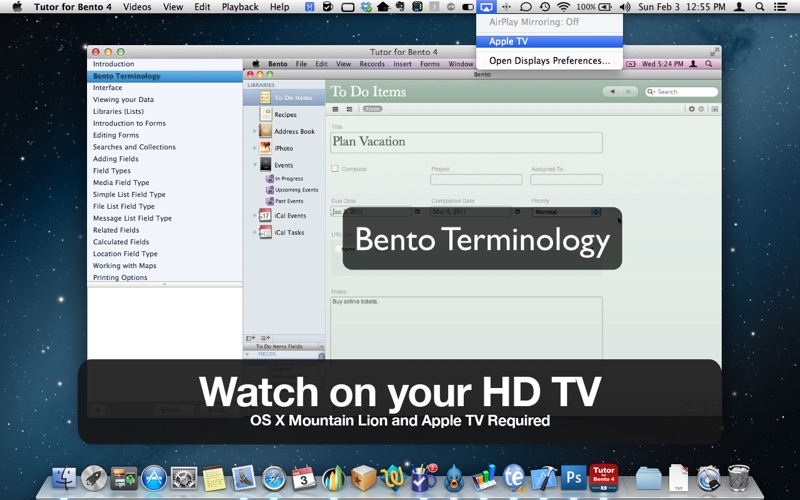Open the brown box star icon in dock

364,479
